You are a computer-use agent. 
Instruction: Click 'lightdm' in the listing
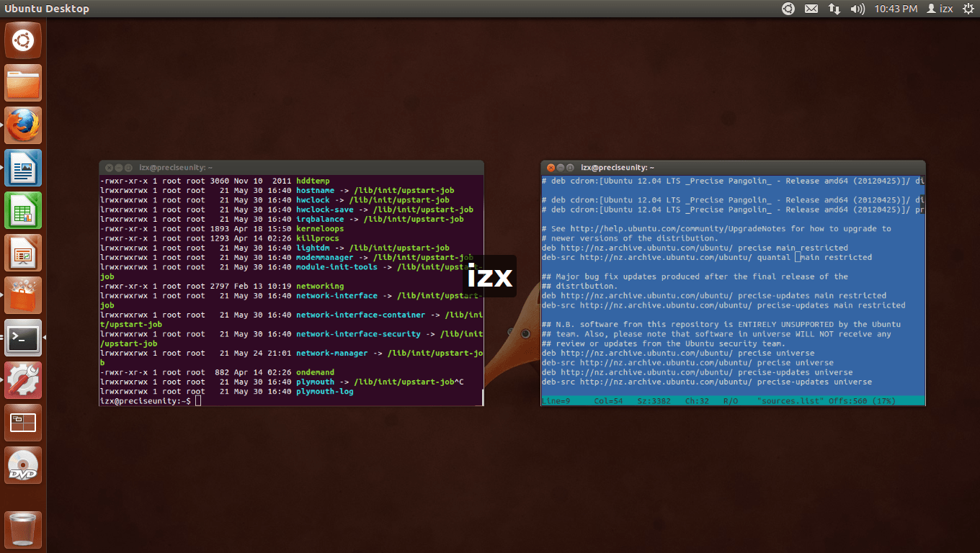click(313, 248)
